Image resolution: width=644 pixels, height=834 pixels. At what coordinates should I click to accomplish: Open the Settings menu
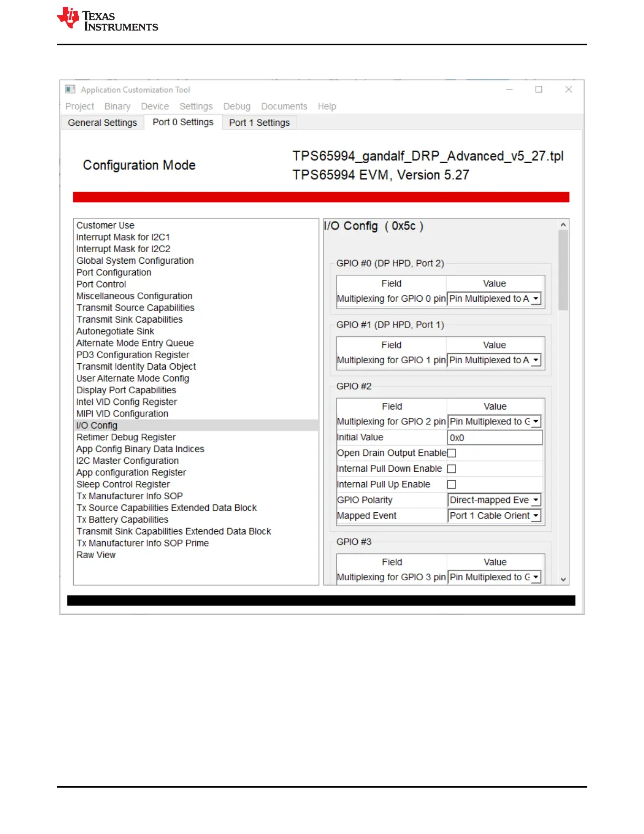196,106
